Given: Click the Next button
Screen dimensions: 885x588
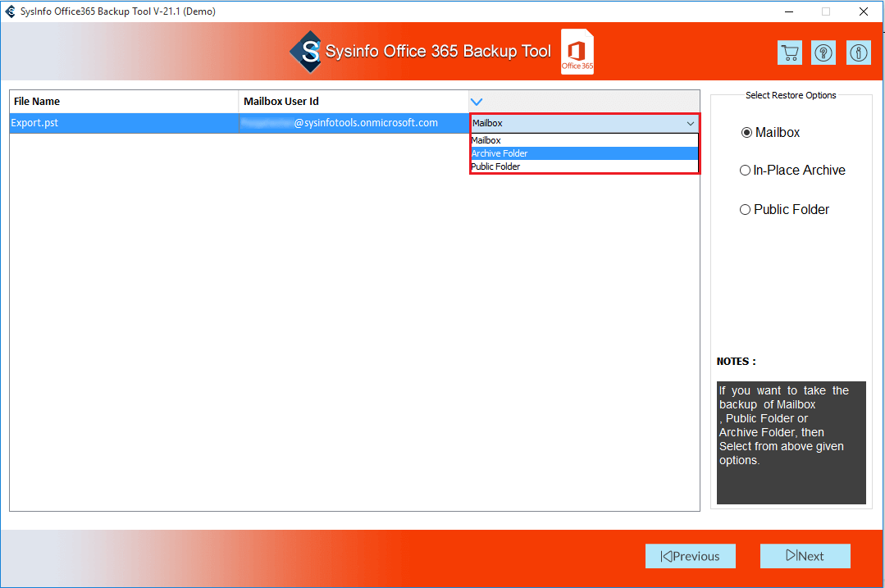Looking at the screenshot, I should [805, 556].
